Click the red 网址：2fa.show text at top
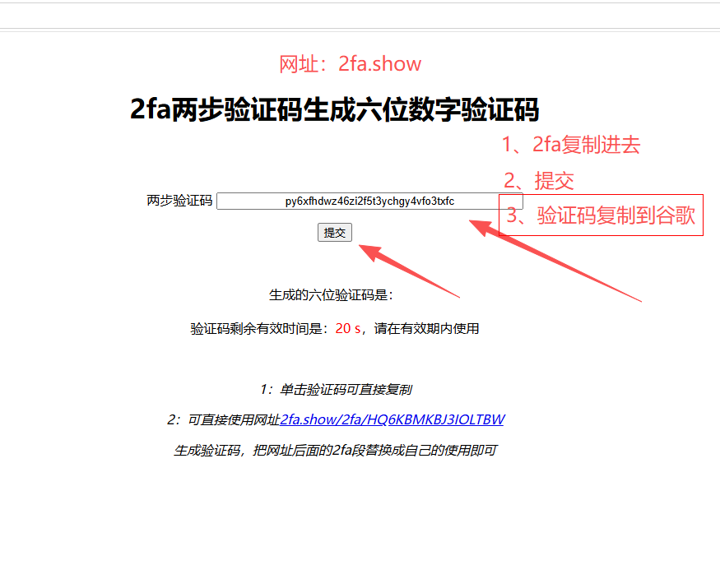 (350, 64)
